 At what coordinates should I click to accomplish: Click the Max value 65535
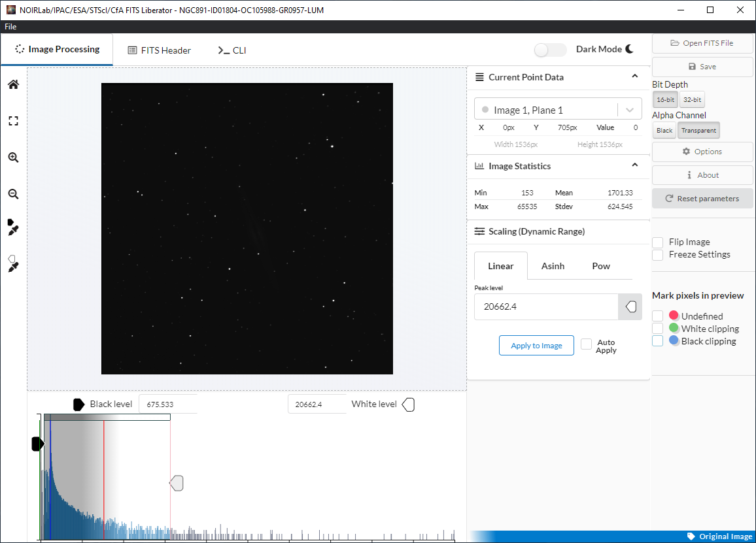click(x=527, y=206)
